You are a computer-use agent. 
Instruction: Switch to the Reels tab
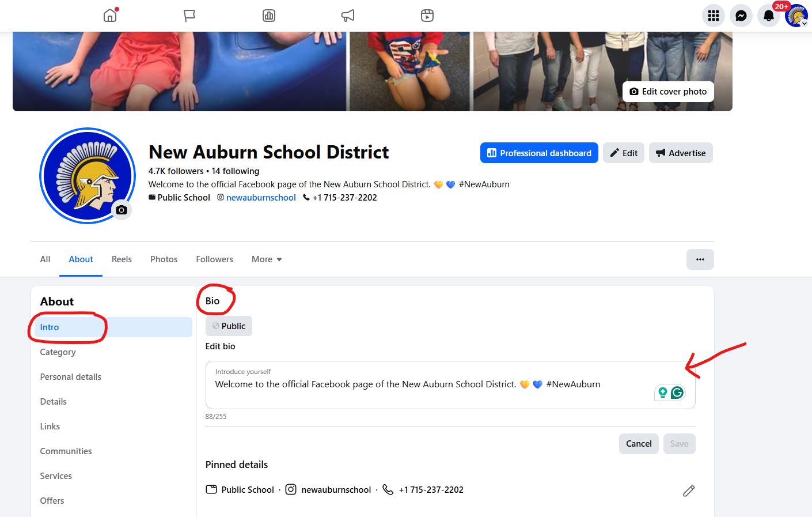pos(122,259)
